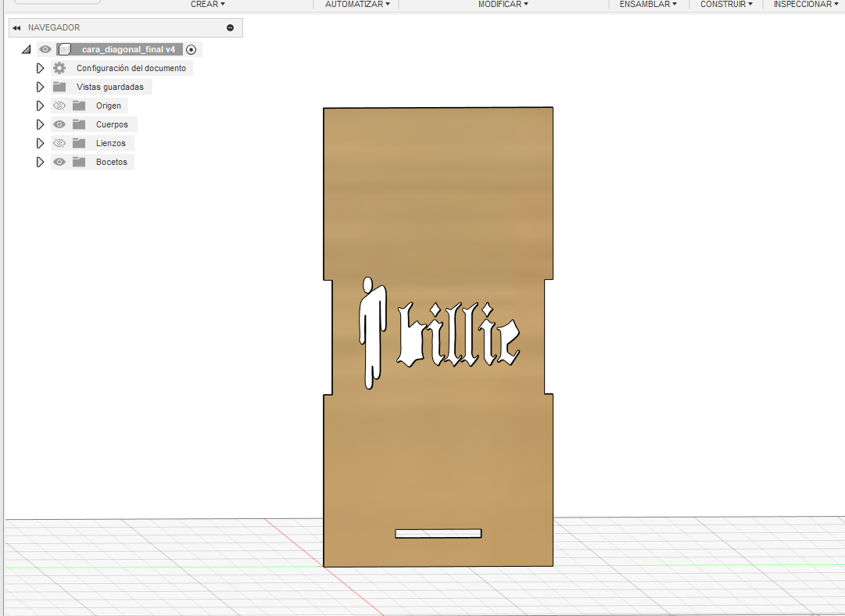Expand Configuración del documento node

[x=40, y=69]
